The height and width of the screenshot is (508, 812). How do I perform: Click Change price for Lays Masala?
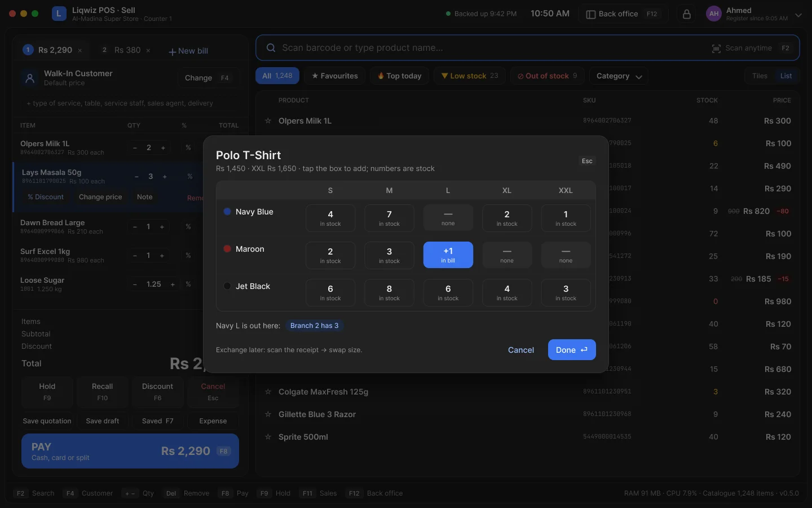pyautogui.click(x=100, y=197)
